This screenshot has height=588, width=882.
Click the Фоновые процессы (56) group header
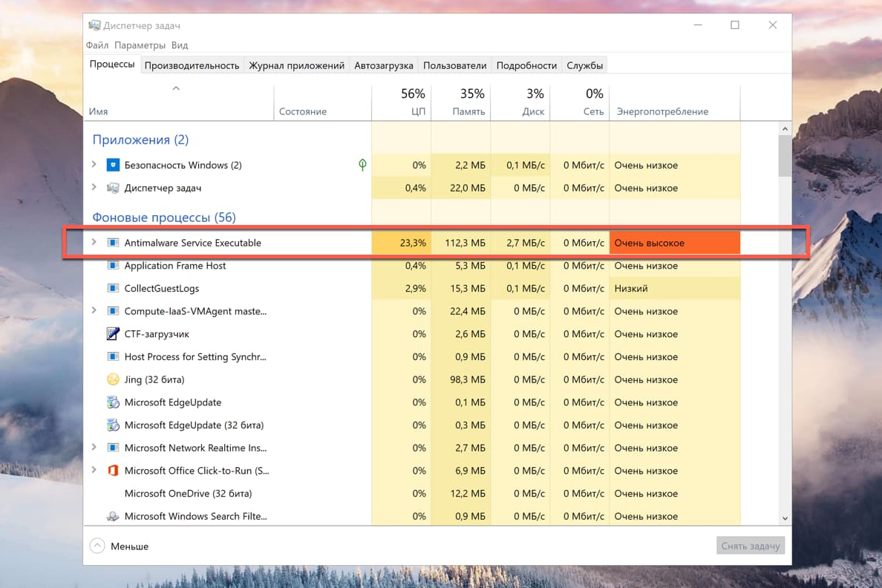(x=164, y=218)
